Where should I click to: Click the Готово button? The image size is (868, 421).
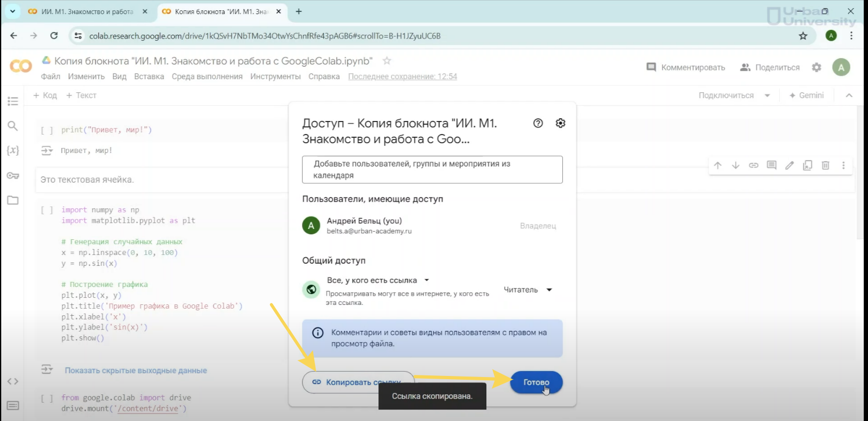[x=536, y=382]
